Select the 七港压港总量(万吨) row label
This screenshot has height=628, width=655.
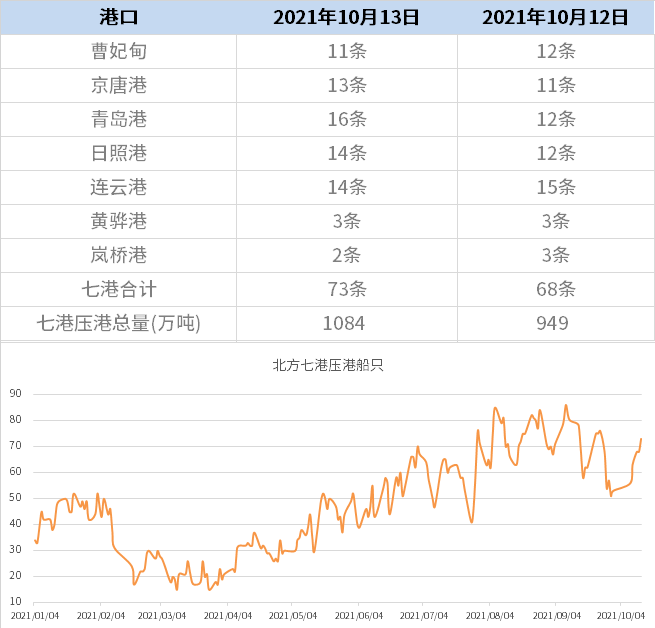(119, 323)
